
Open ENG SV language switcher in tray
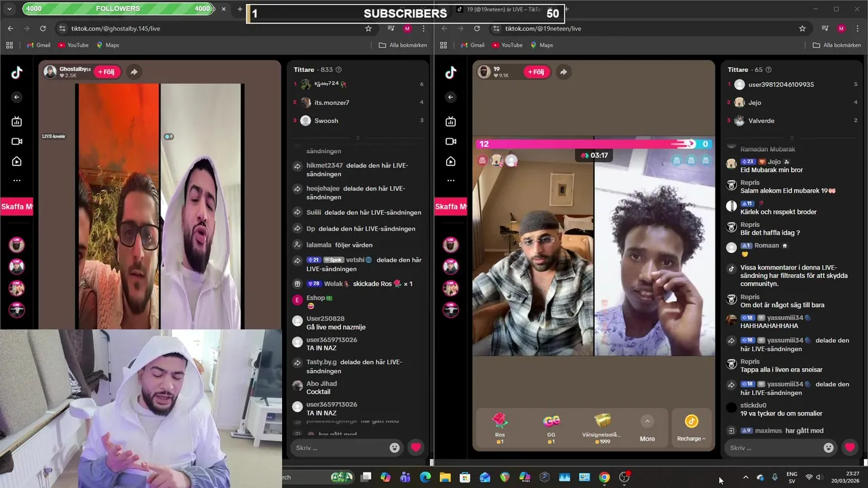pyautogui.click(x=792, y=477)
